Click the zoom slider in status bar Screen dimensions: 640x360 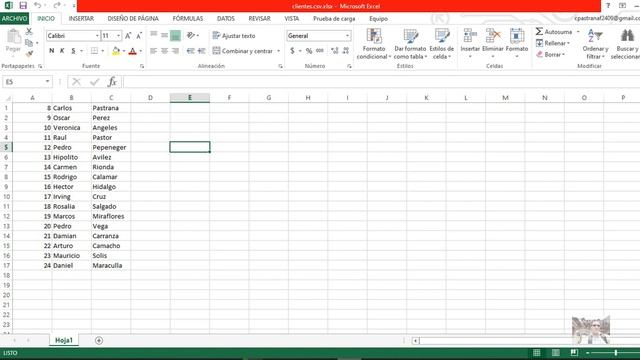point(616,353)
